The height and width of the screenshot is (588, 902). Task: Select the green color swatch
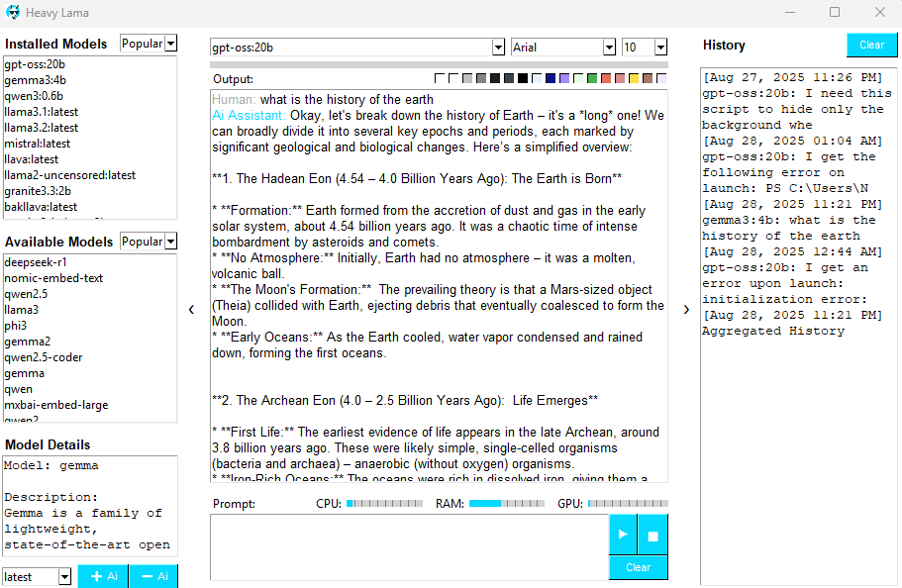click(592, 78)
